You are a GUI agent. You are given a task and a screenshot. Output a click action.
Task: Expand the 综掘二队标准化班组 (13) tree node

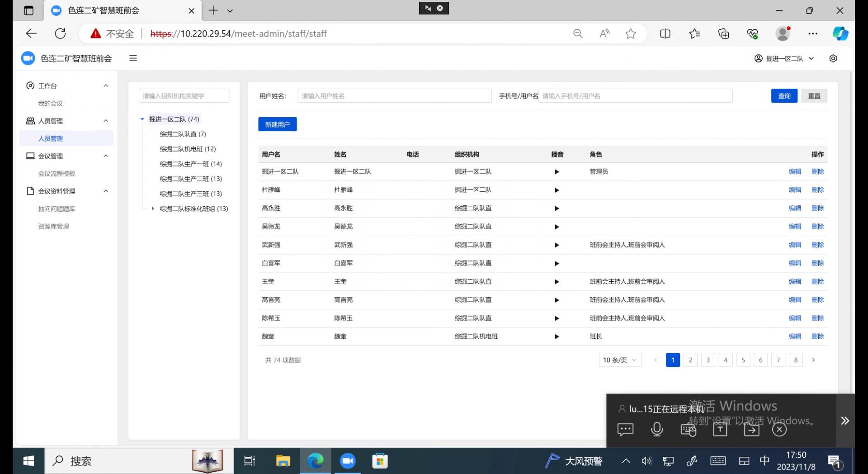click(x=153, y=209)
